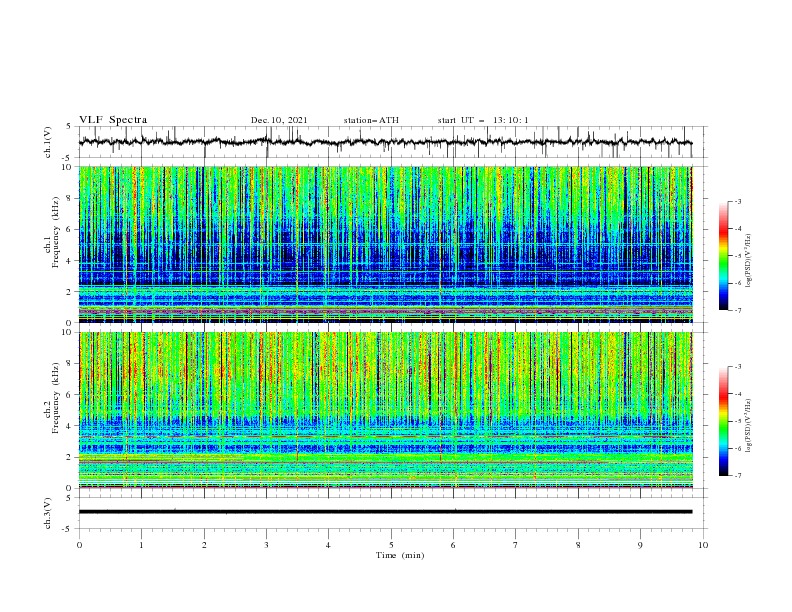
Task: Click the ch.1 spectrogram color bar
Action: click(723, 256)
